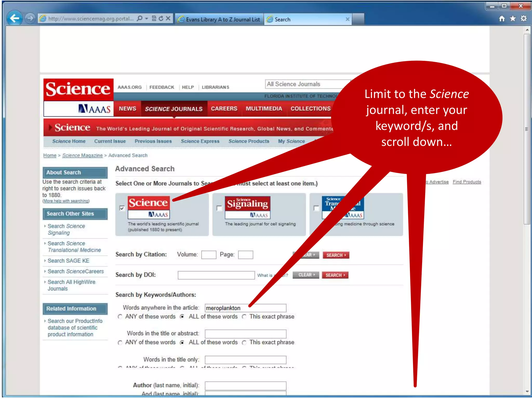
Task: Click the Science journal logo thumbnail
Action: point(149,207)
